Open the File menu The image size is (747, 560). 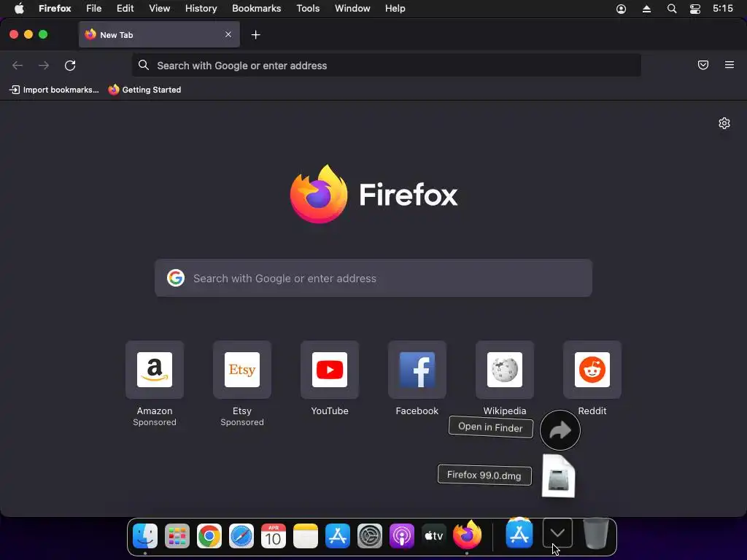pyautogui.click(x=94, y=9)
